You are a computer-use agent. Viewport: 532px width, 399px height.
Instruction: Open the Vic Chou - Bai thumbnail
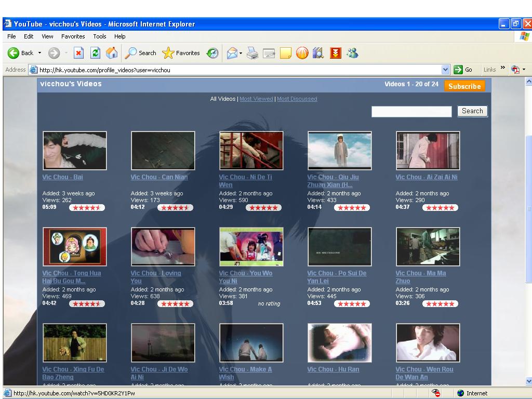pos(75,151)
